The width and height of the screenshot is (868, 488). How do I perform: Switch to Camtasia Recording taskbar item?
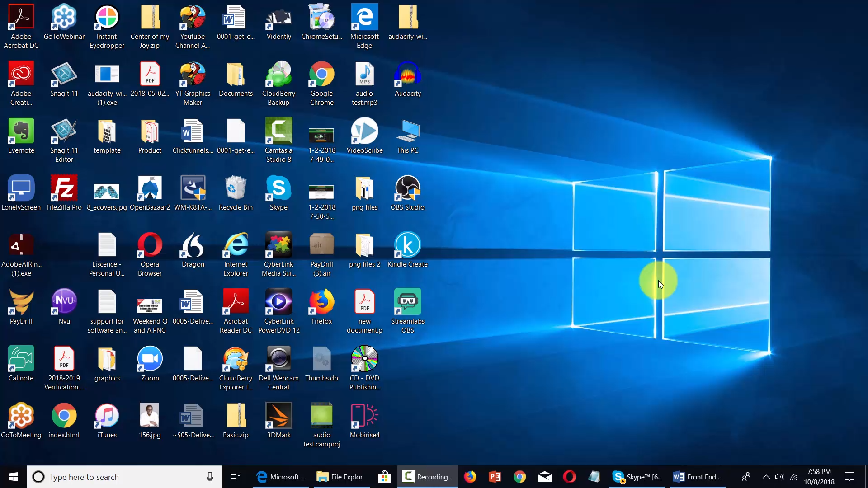point(428,477)
